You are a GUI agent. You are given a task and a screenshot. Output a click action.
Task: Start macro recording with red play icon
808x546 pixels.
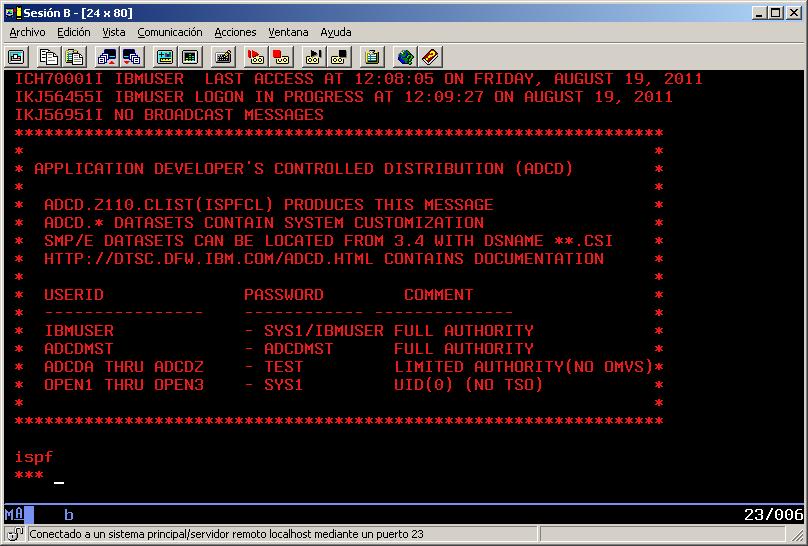point(256,57)
